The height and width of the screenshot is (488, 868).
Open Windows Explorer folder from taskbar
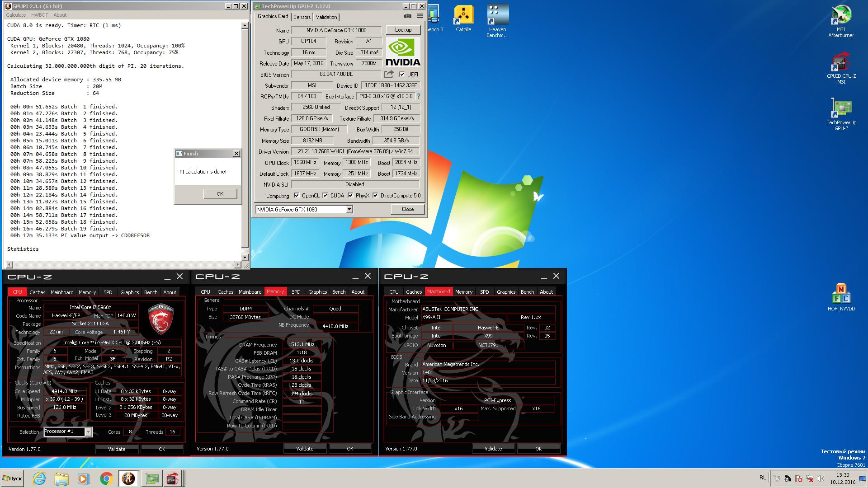point(61,479)
